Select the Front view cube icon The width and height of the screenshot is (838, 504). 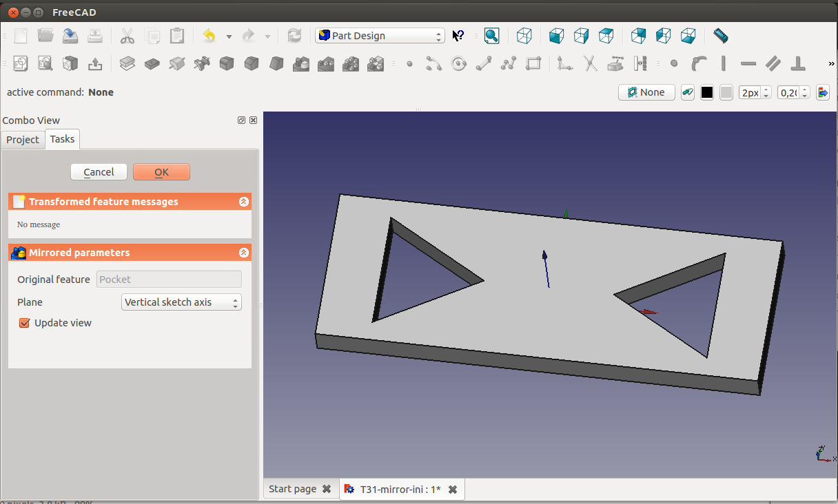coord(556,36)
